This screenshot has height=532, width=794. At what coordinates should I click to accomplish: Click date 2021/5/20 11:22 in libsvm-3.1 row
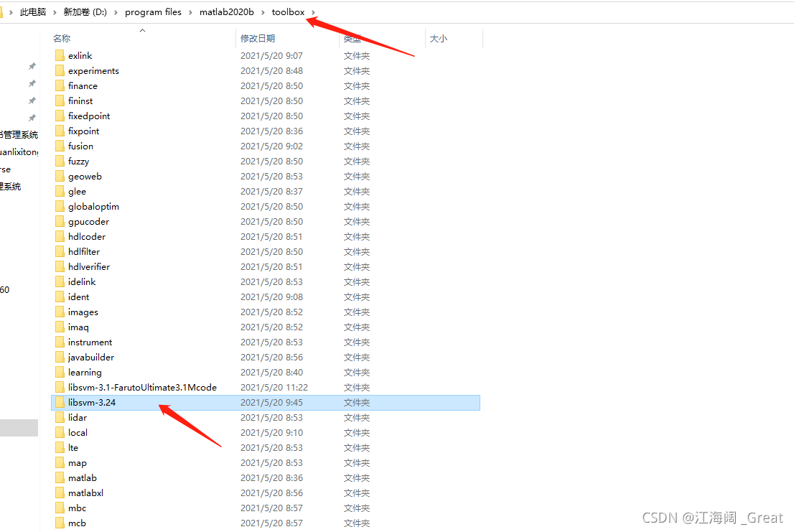pyautogui.click(x=274, y=388)
